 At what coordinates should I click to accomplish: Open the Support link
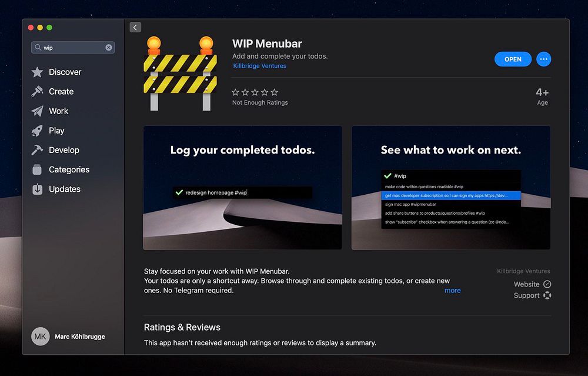pos(526,296)
